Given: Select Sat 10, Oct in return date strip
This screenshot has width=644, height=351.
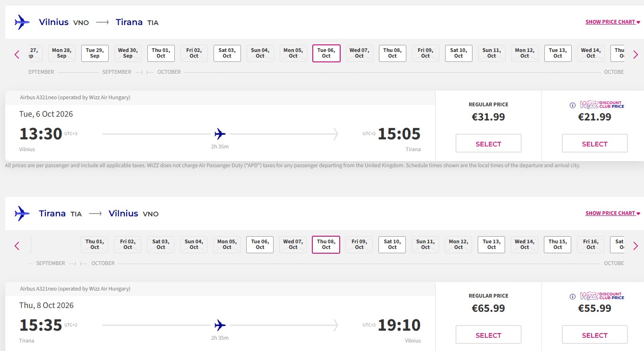Looking at the screenshot, I should pyautogui.click(x=393, y=245).
